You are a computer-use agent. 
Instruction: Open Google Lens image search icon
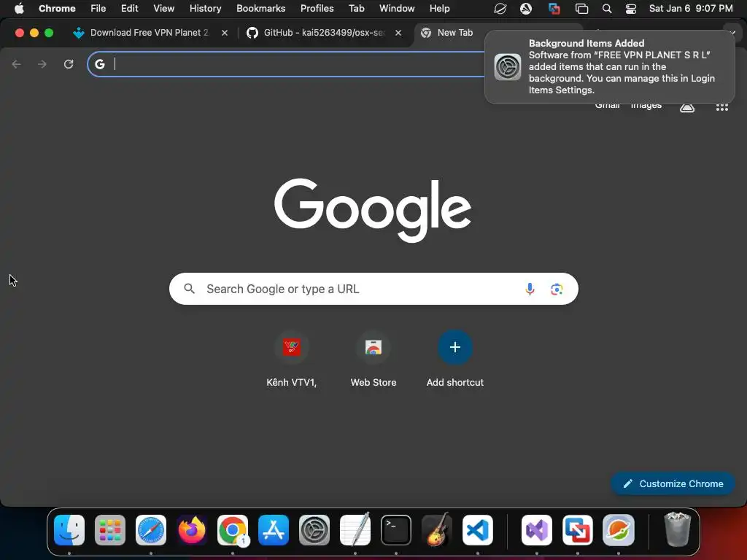click(x=557, y=289)
